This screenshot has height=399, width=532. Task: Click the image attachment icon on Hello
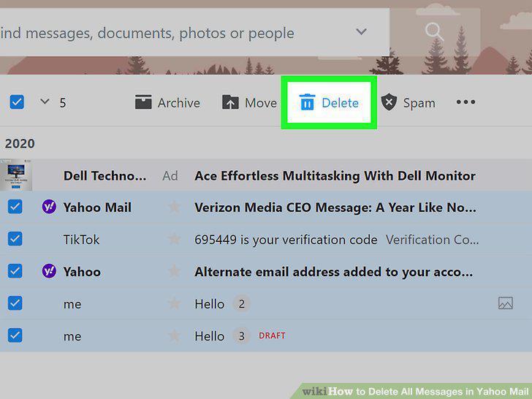[506, 303]
